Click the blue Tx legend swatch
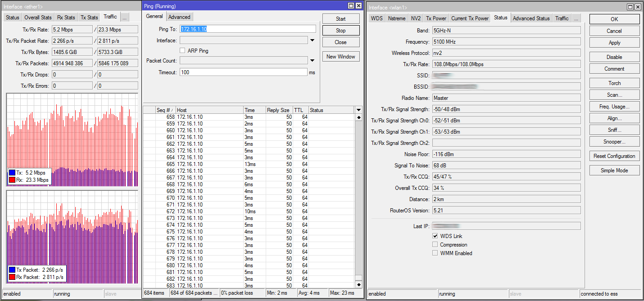 click(12, 173)
